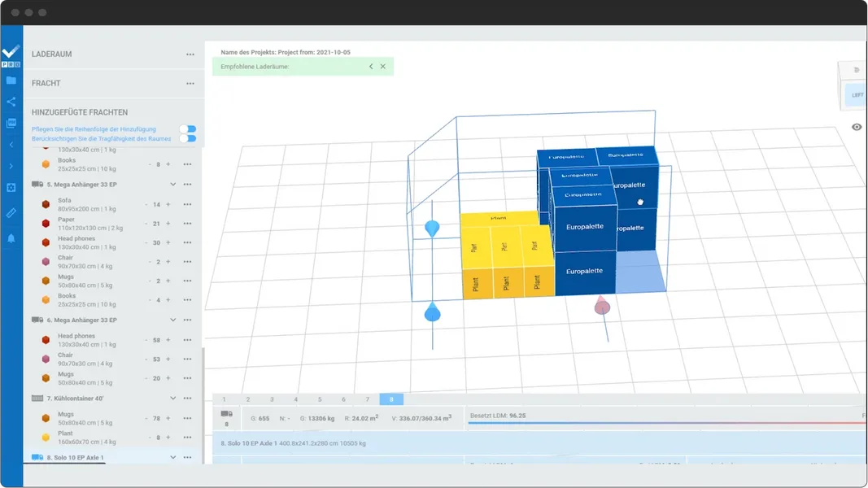
Task: Increase the Sofa quantity with plus
Action: click(168, 203)
